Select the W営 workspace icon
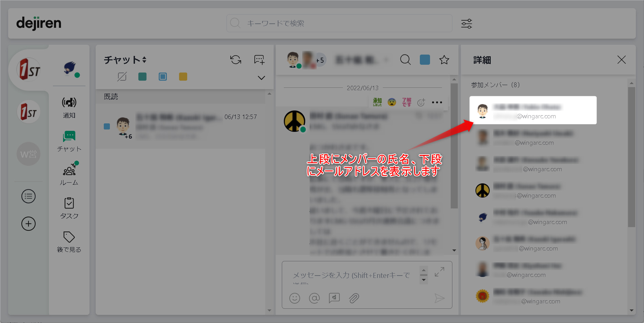This screenshot has height=323, width=644. pyautogui.click(x=28, y=154)
